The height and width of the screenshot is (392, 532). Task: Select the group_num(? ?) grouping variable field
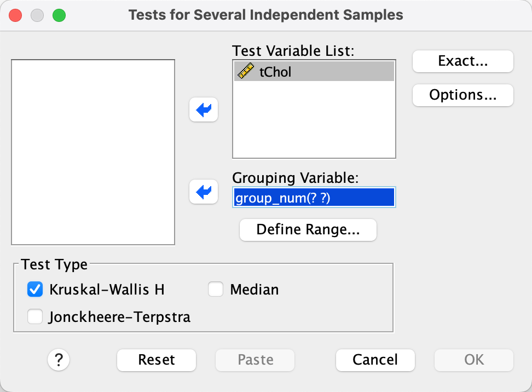(314, 198)
